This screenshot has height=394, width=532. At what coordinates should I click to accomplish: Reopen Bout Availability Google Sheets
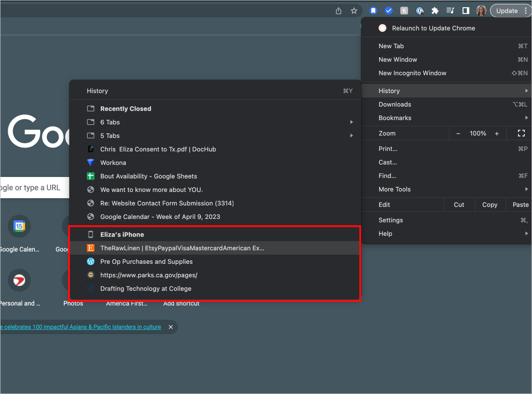pyautogui.click(x=215, y=176)
